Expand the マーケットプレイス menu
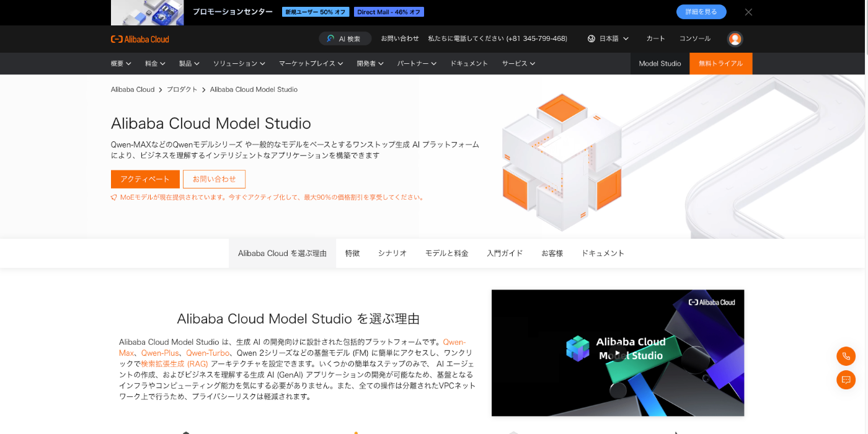Screen dimensions: 868x434 click(x=311, y=63)
